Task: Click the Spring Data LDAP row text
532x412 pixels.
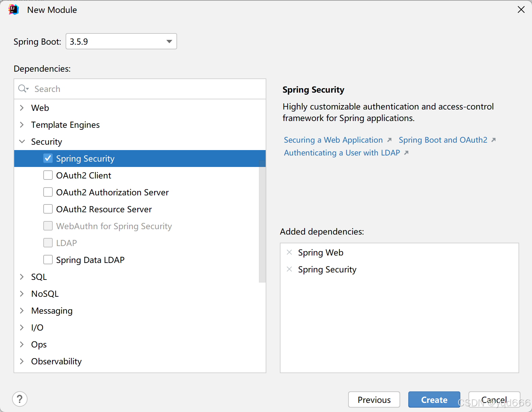Action: (90, 260)
